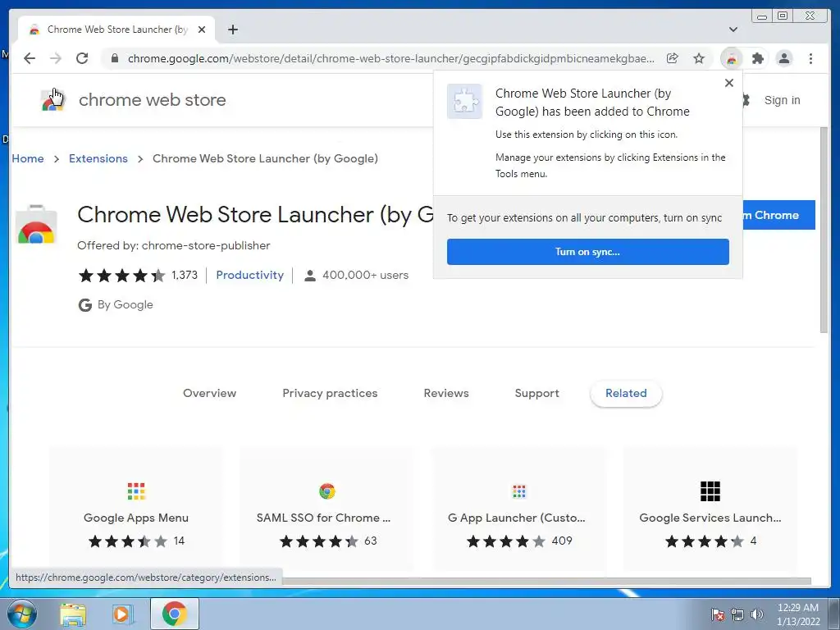Click the By Google label
The height and width of the screenshot is (630, 840).
tap(125, 305)
